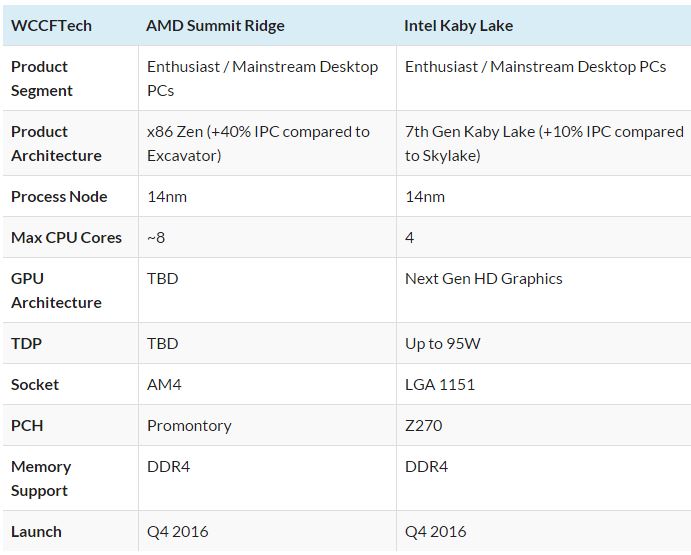Click the Max CPU Cores label
Screen dimensions: 691x555
coord(66,237)
